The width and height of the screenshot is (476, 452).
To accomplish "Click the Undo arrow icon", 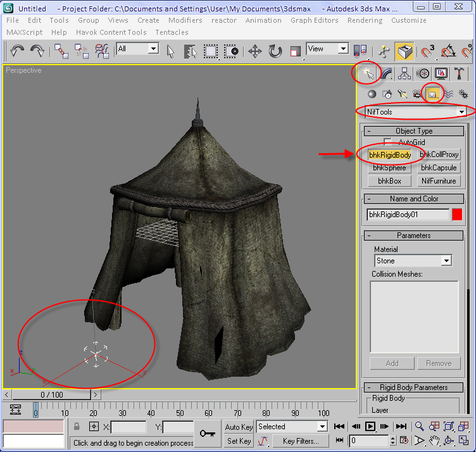I will click(17, 51).
